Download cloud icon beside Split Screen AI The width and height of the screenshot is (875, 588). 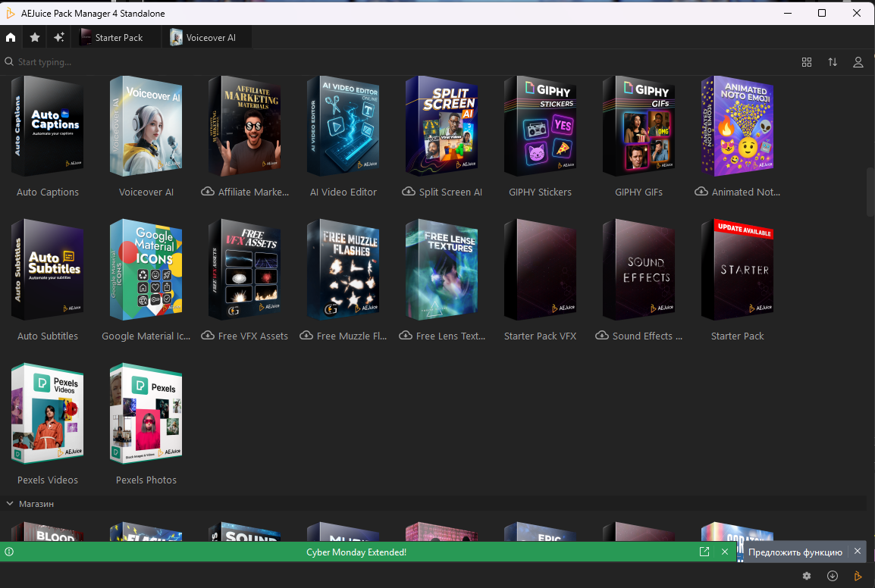tap(409, 192)
